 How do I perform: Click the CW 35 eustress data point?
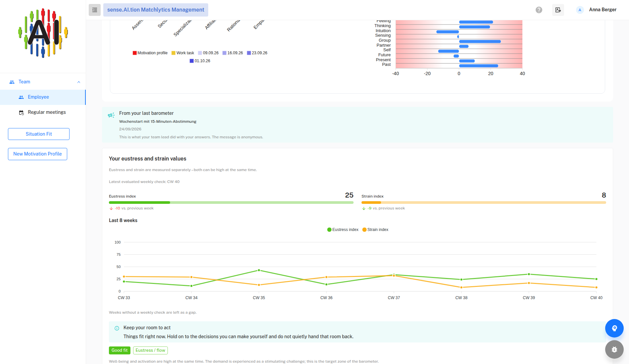(x=259, y=270)
